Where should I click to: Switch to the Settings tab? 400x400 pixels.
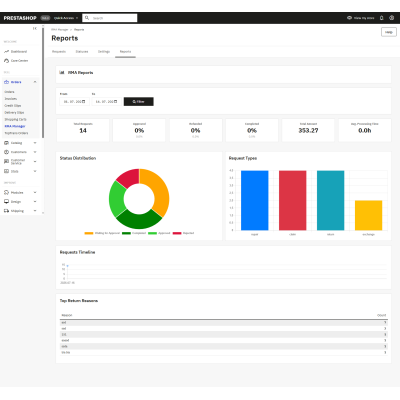[x=104, y=52]
